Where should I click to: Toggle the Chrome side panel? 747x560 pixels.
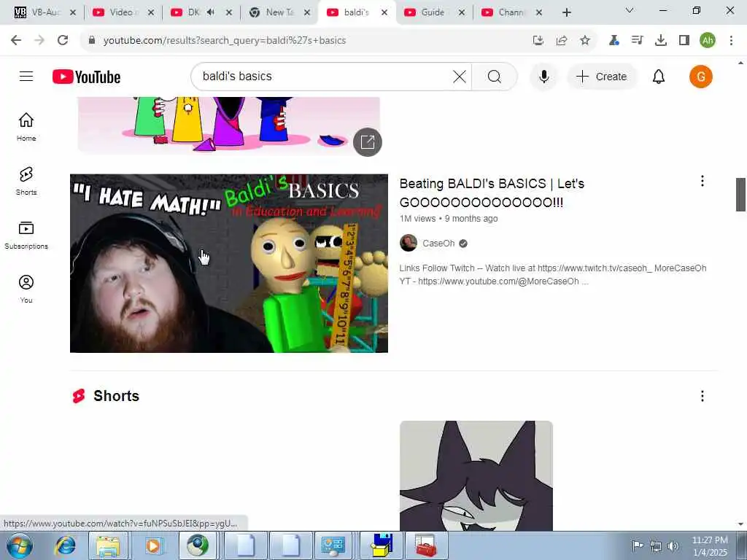(x=684, y=41)
